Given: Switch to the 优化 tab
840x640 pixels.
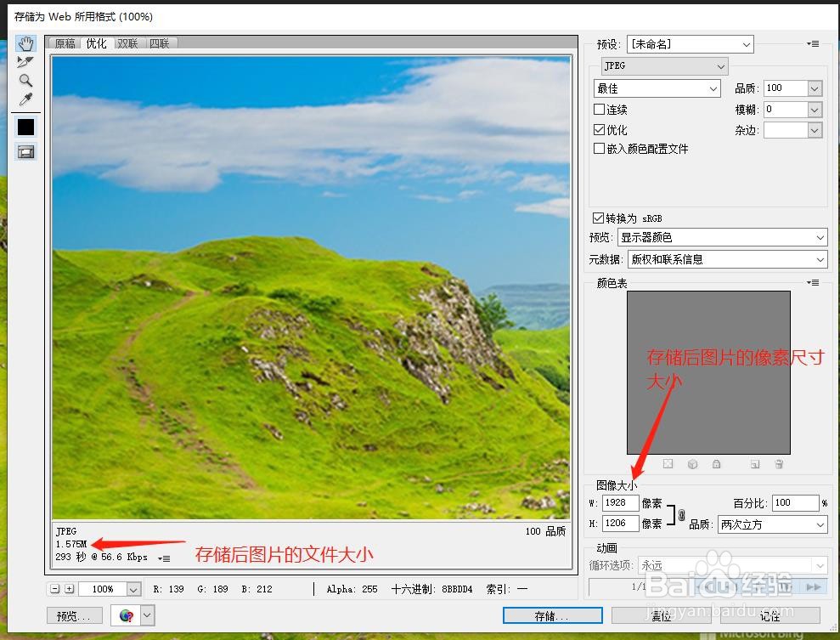Looking at the screenshot, I should (x=97, y=43).
